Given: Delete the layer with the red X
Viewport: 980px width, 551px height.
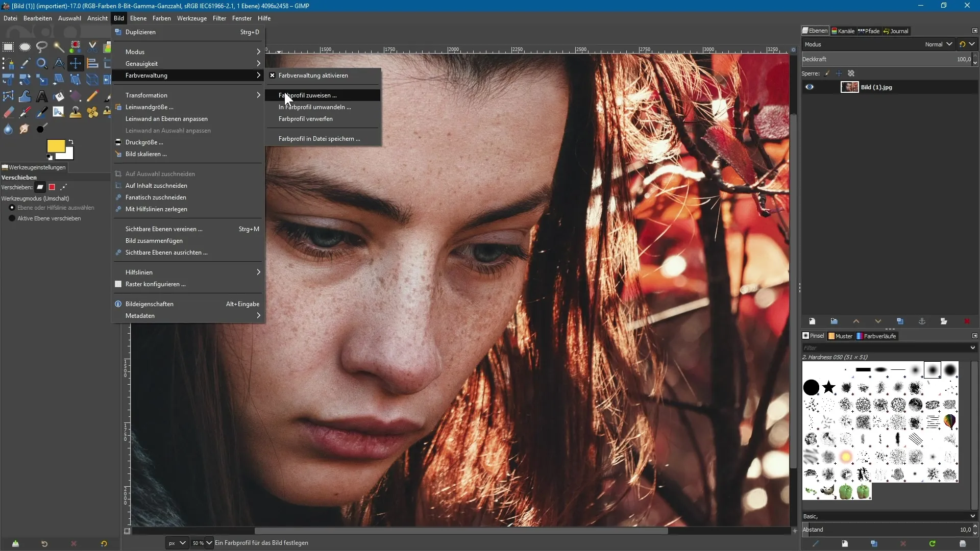Looking at the screenshot, I should click(967, 321).
